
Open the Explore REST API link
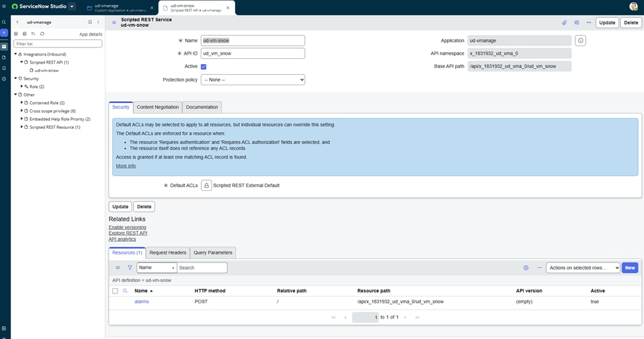click(x=127, y=233)
